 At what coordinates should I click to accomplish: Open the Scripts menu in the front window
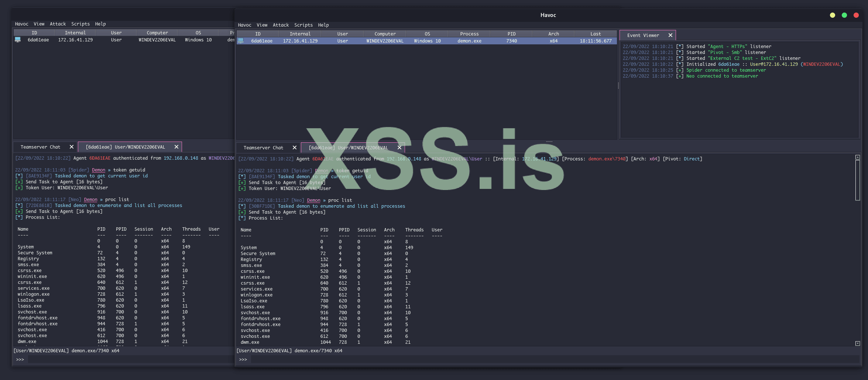pyautogui.click(x=303, y=25)
